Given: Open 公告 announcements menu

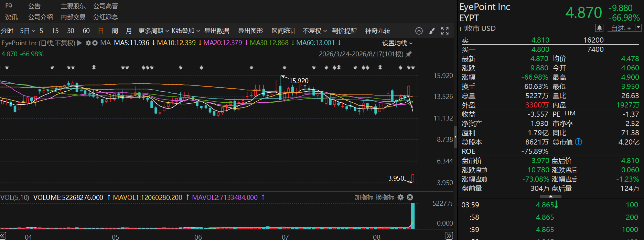Looking at the screenshot, I should coord(34,6).
